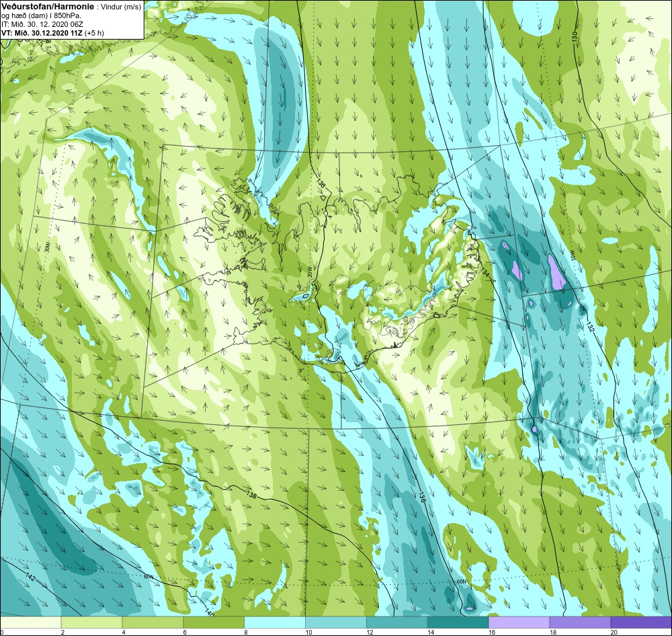Image resolution: width=672 pixels, height=636 pixels.
Task: Click the 8–10 m/s light cyan legend swatch
Action: coord(275,621)
